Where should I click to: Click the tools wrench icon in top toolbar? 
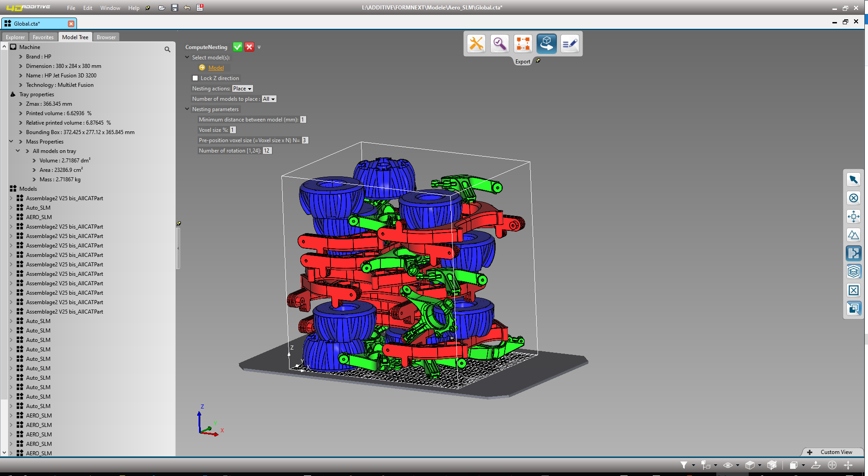(476, 43)
